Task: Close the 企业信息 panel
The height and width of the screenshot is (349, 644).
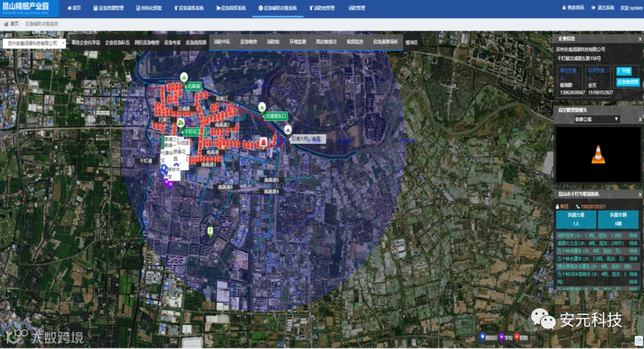Action: tap(639, 39)
